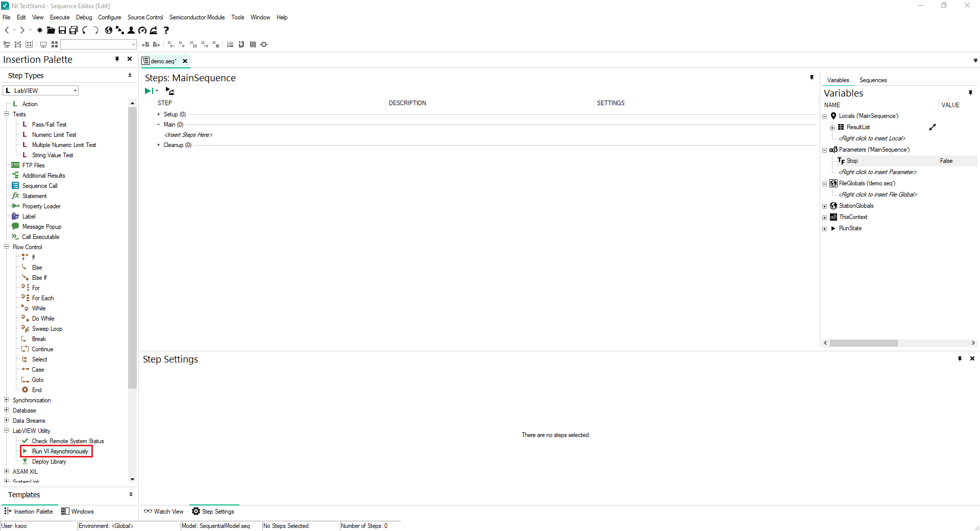This screenshot has width=980, height=531.
Task: Open the Type Palette shapes icon
Action: point(120,31)
